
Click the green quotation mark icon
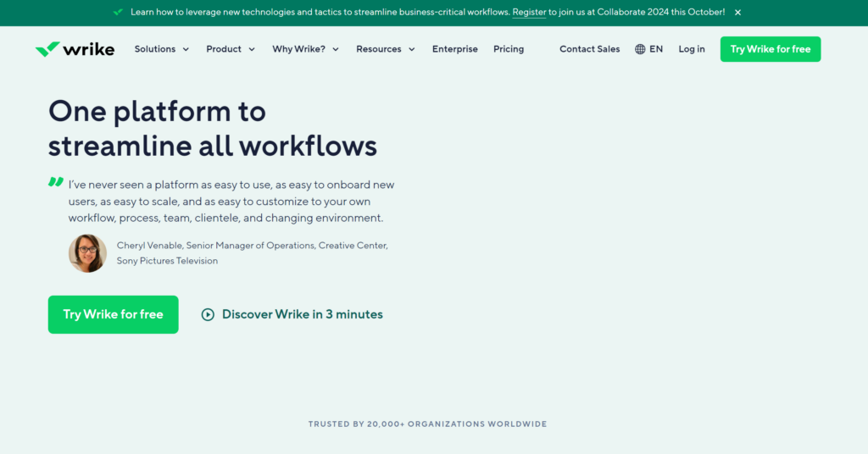point(56,182)
